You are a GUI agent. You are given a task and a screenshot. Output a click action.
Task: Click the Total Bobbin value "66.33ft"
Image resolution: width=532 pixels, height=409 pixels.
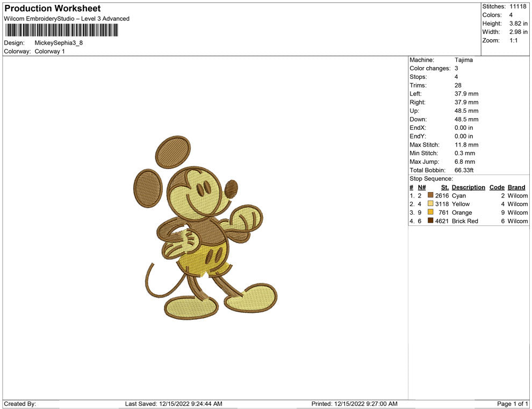[464, 170]
